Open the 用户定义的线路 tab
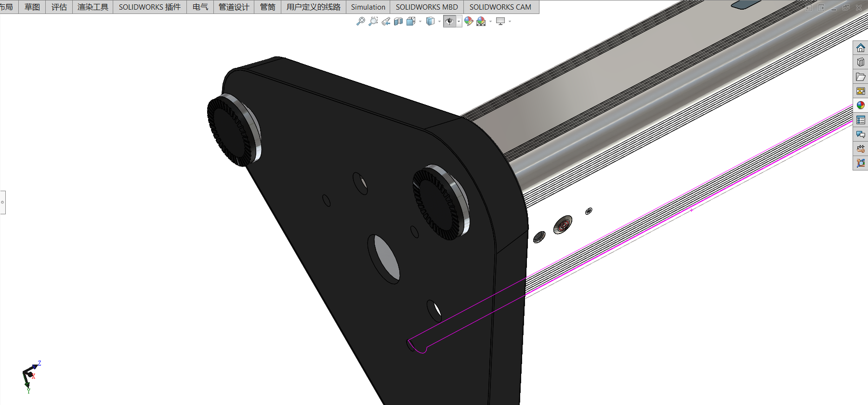Viewport: 868px width, 405px height. pos(314,7)
